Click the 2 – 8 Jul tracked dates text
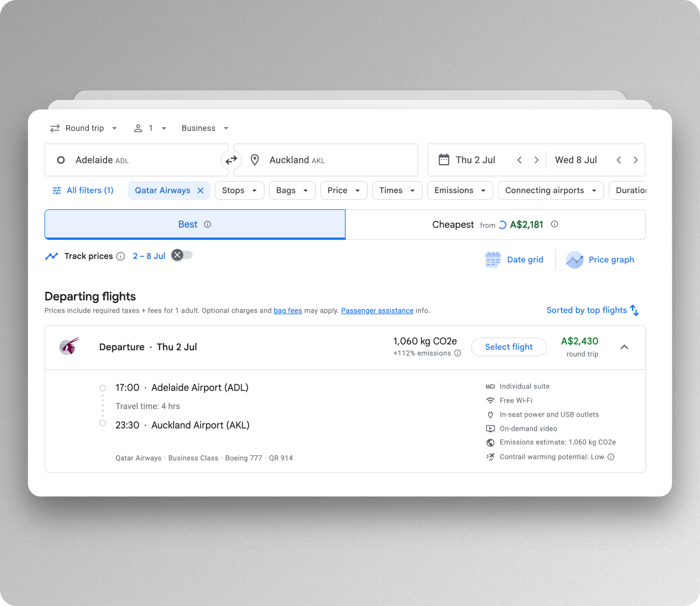Screen dimensions: 700x606 point(149,256)
